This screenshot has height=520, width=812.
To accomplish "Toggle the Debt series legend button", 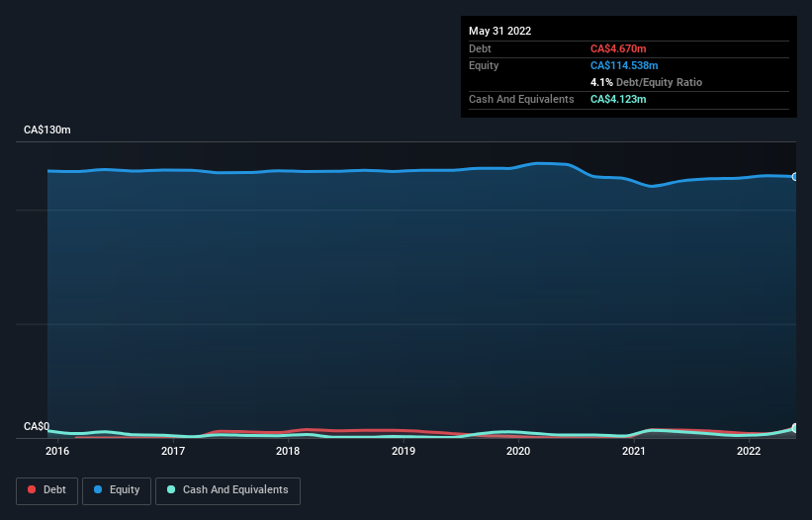I will (x=46, y=490).
